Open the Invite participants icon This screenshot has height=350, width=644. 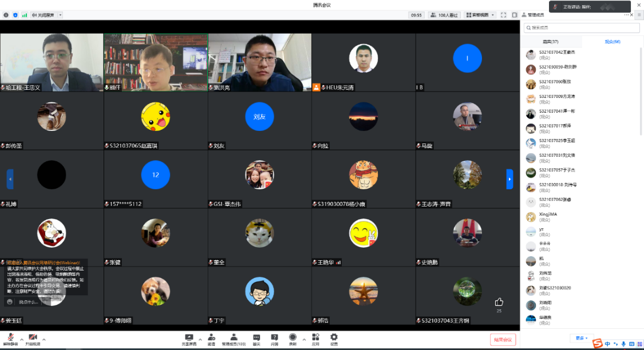211,338
